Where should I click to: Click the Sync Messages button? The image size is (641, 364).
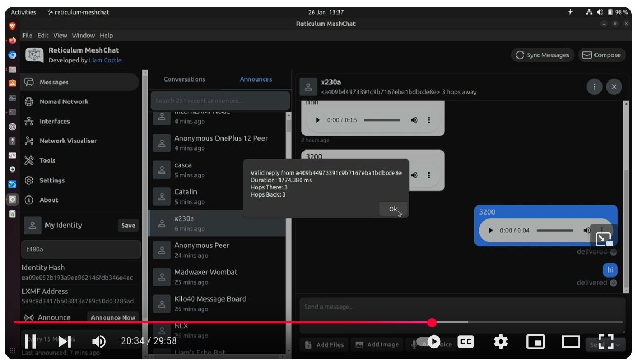point(542,55)
